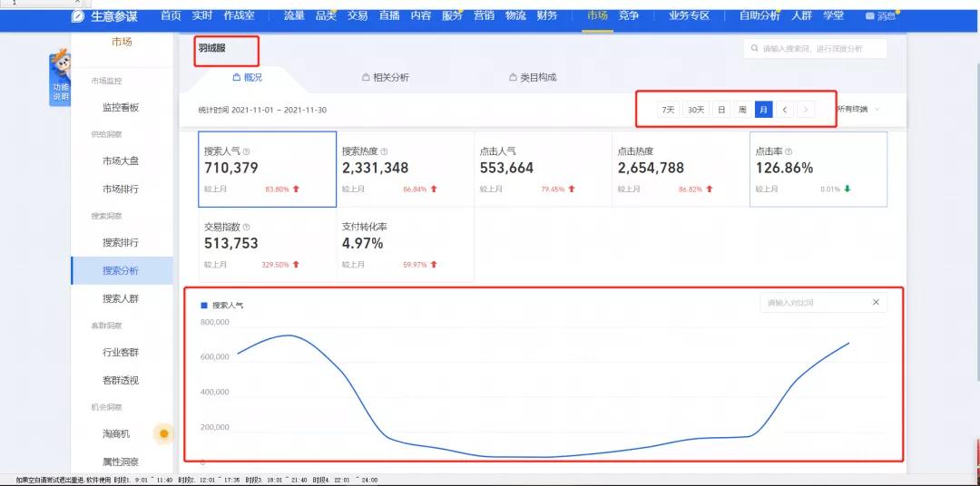This screenshot has width=980, height=486.
Task: Select the 月 granularity
Action: pos(763,110)
